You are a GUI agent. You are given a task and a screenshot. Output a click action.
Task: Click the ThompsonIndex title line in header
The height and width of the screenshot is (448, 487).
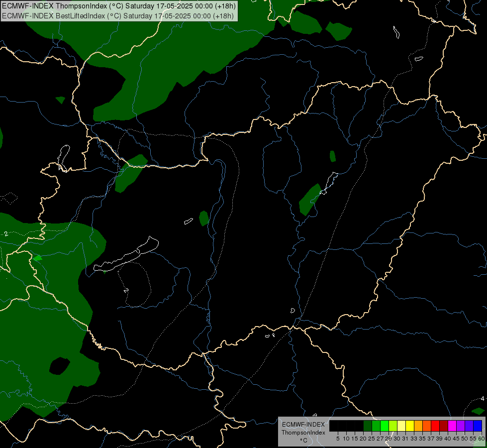click(119, 6)
